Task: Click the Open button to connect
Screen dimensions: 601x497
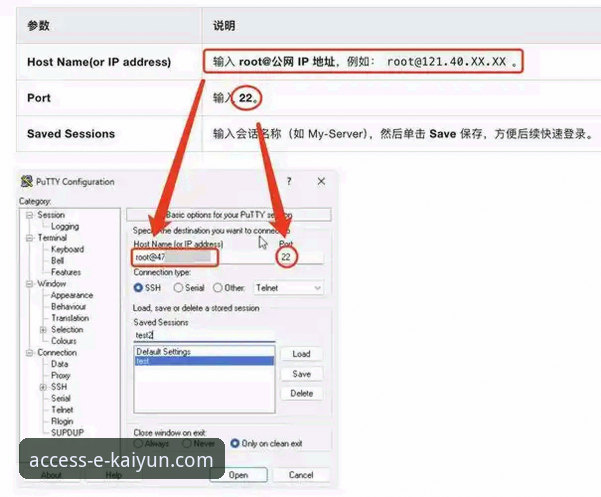Action: coord(238,475)
